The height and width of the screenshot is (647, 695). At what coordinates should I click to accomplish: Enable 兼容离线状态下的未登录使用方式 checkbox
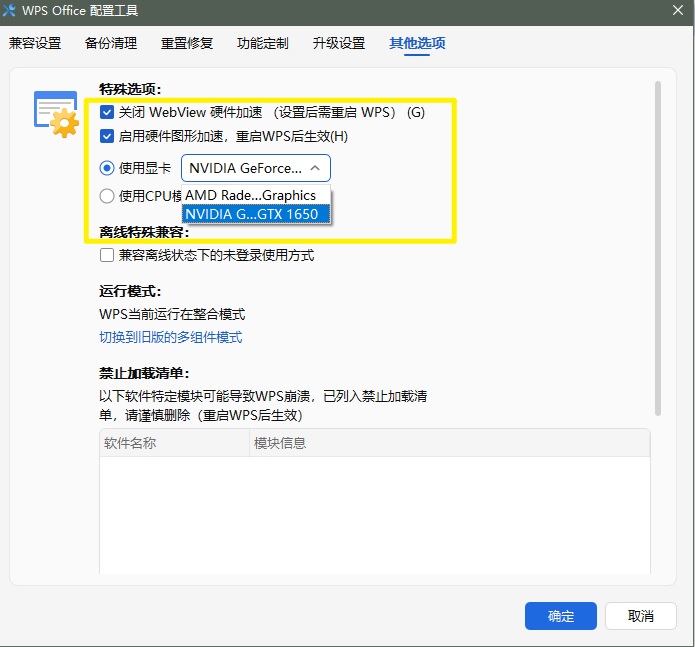[107, 255]
